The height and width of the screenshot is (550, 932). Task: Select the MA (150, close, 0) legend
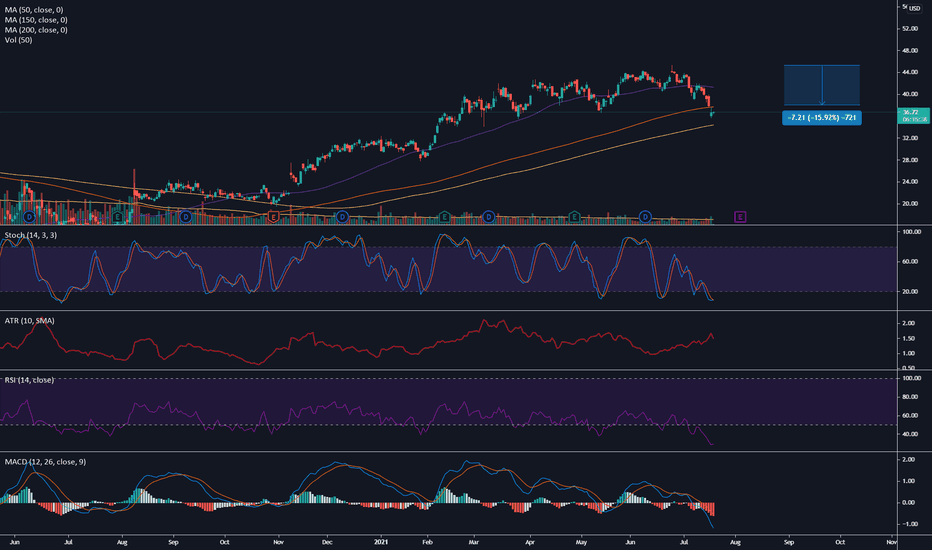point(36,20)
